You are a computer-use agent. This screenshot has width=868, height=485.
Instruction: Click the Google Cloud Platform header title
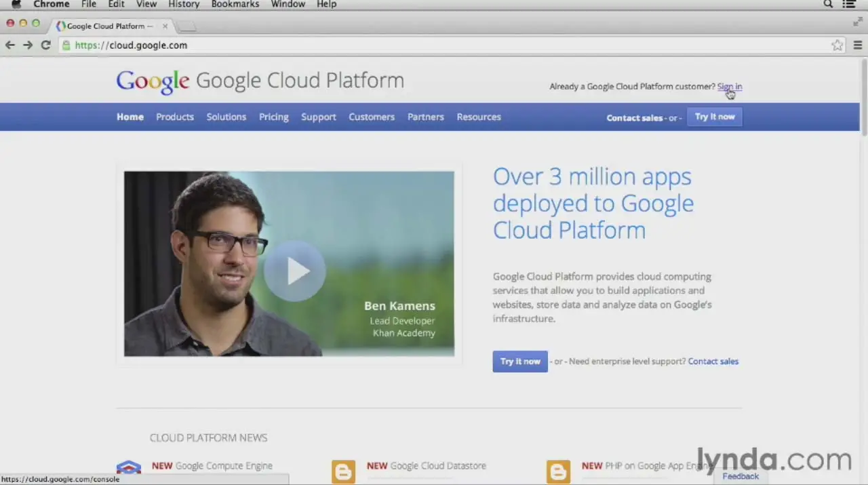click(300, 80)
